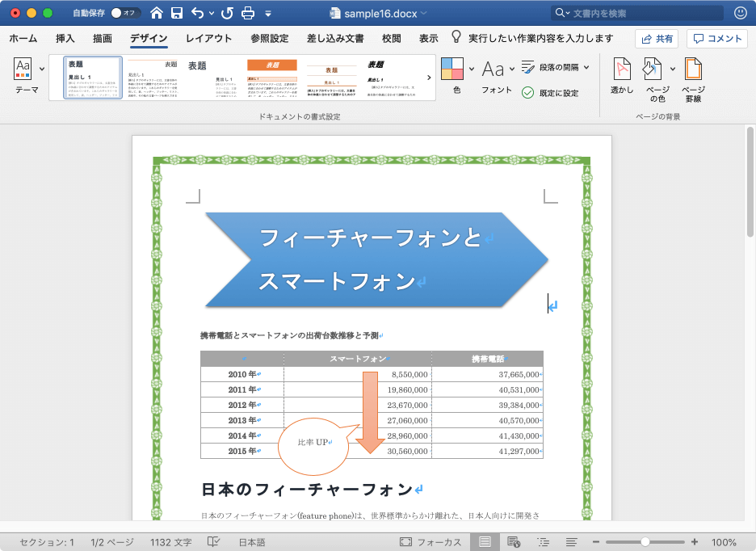Screen dimensions: 756x551
Task: Click the document search field
Action: click(x=637, y=13)
